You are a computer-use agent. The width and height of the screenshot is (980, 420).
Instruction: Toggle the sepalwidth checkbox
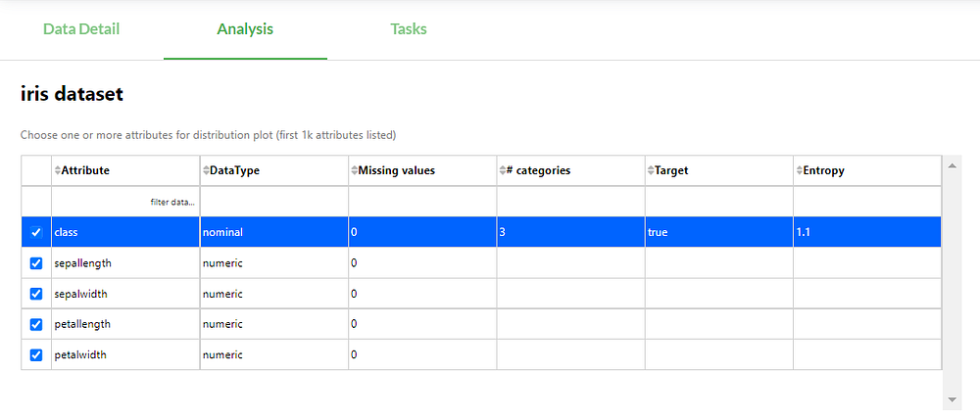pyautogui.click(x=36, y=294)
